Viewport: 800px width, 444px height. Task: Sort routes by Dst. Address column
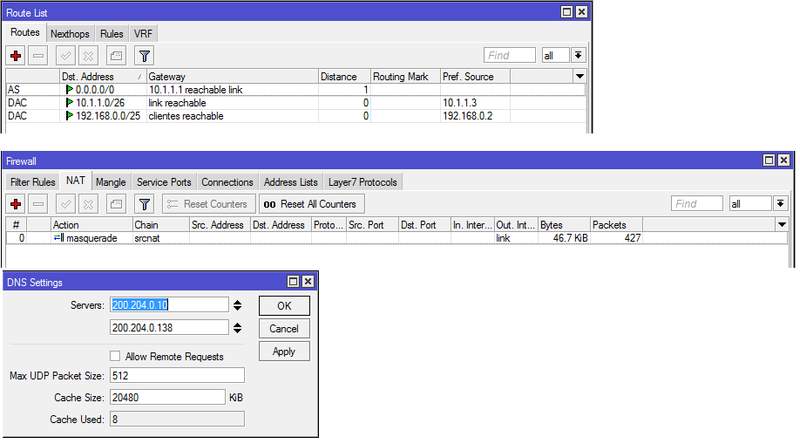[103, 77]
